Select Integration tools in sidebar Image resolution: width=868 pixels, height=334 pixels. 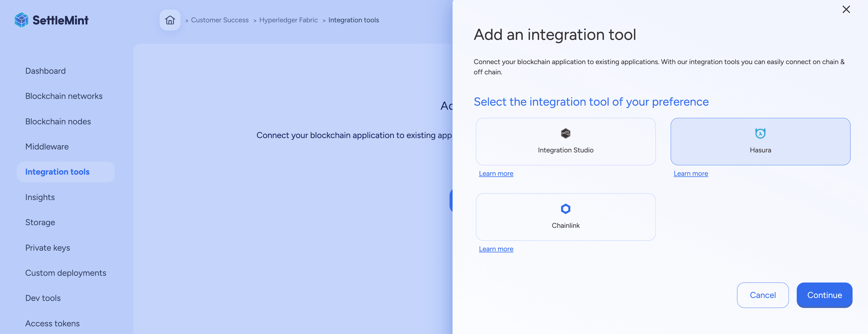click(66, 172)
